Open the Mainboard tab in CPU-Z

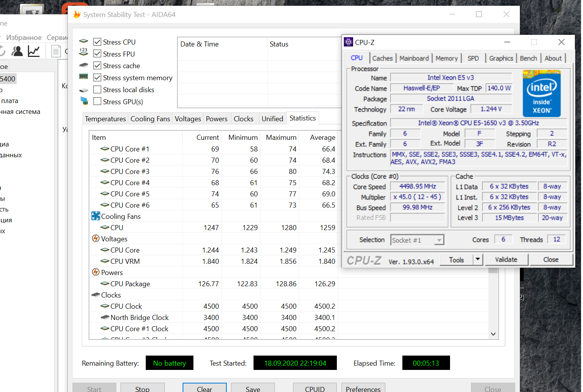[x=414, y=58]
